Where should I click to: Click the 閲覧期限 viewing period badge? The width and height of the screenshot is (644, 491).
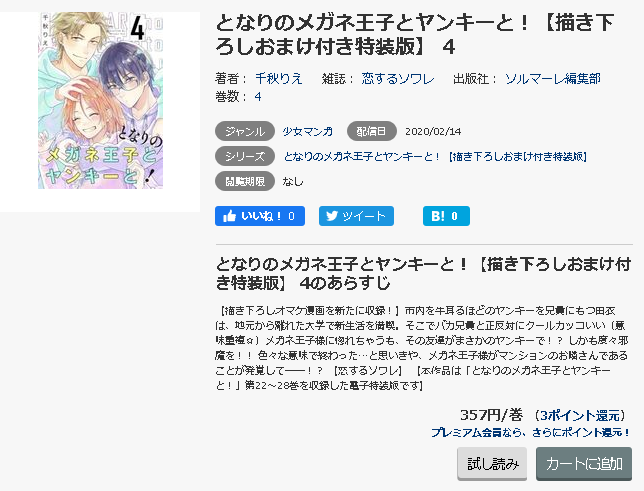coord(245,181)
